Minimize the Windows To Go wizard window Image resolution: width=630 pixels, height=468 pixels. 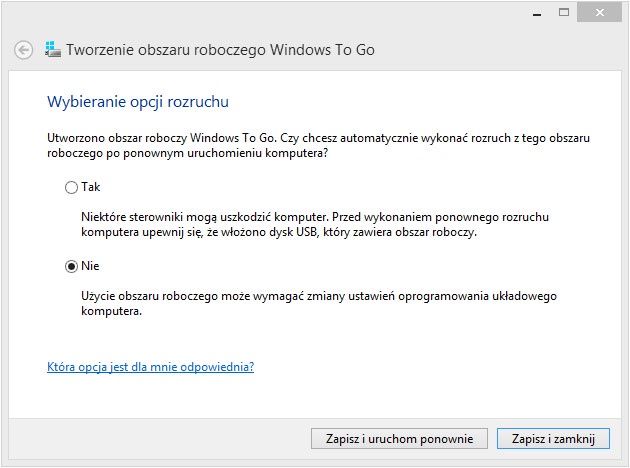(537, 13)
